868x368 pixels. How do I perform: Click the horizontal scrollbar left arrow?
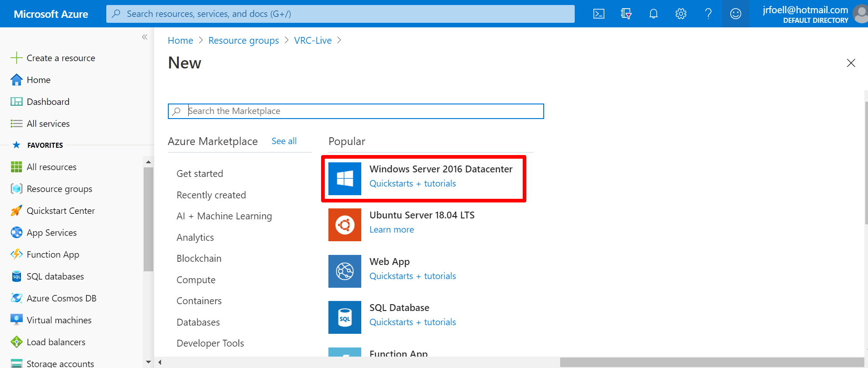pos(160,363)
